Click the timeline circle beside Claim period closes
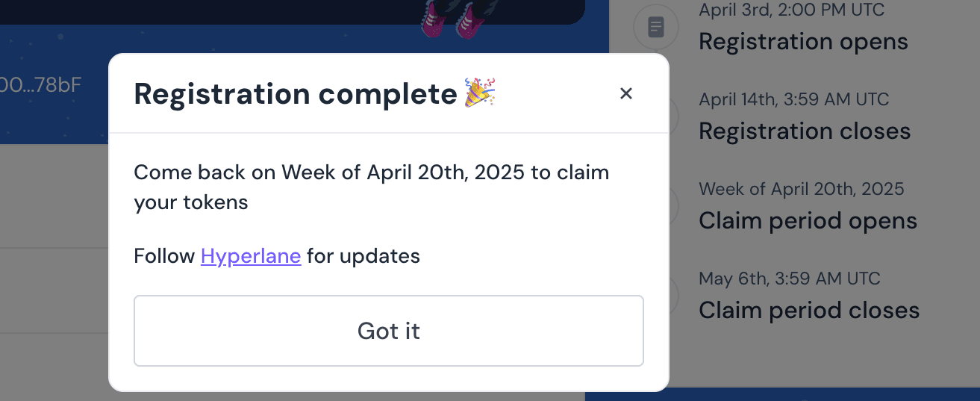Image resolution: width=980 pixels, height=401 pixels. (x=672, y=296)
